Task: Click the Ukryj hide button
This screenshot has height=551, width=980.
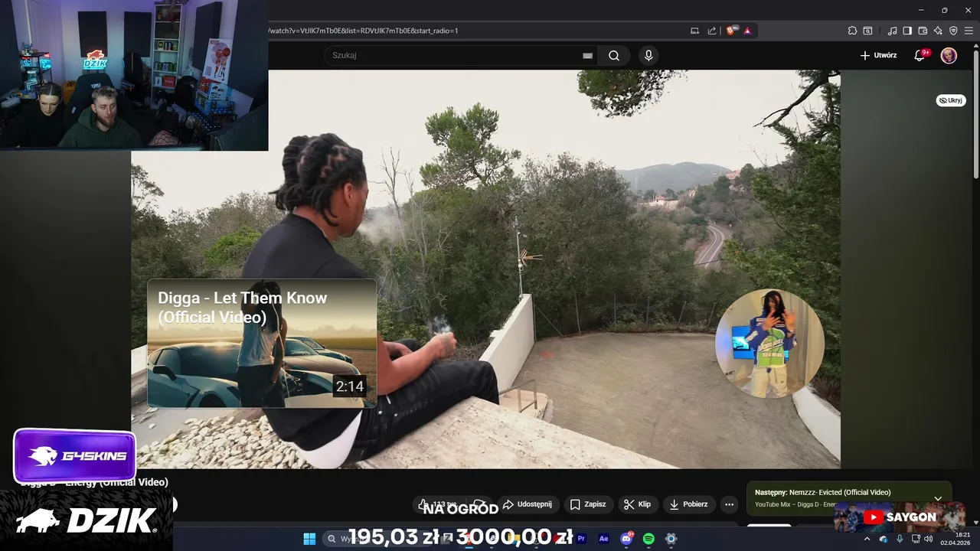Action: tap(951, 100)
